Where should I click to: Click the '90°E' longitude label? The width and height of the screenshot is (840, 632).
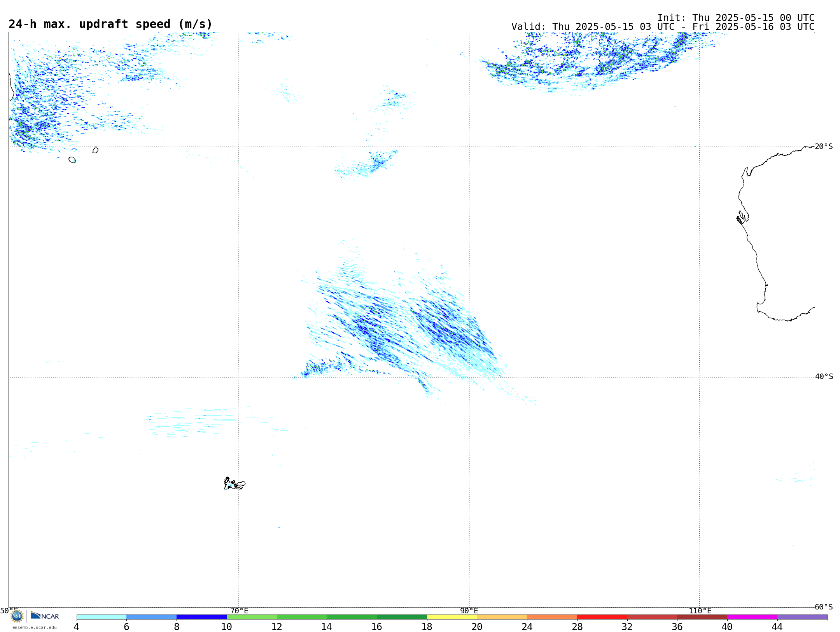pyautogui.click(x=469, y=611)
